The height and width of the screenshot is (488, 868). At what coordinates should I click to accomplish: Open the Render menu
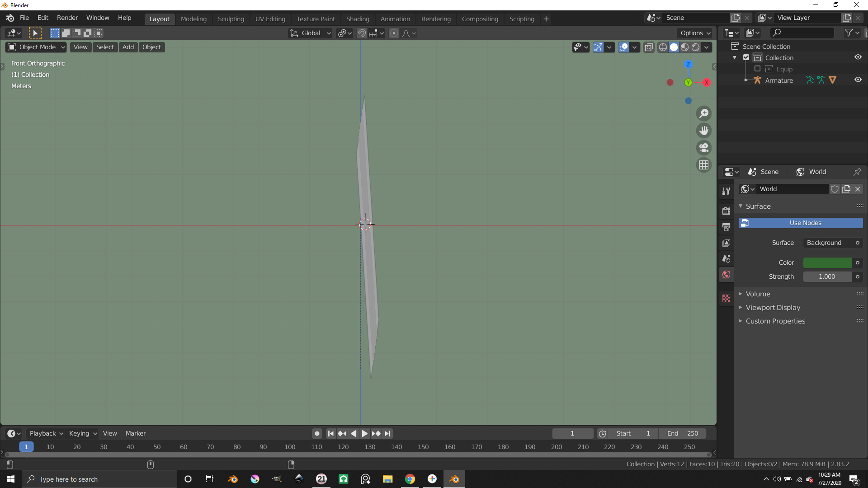(x=67, y=18)
